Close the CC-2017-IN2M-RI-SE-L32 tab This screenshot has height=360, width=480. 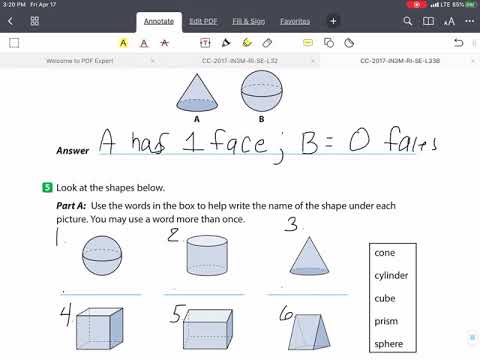(x=313, y=61)
